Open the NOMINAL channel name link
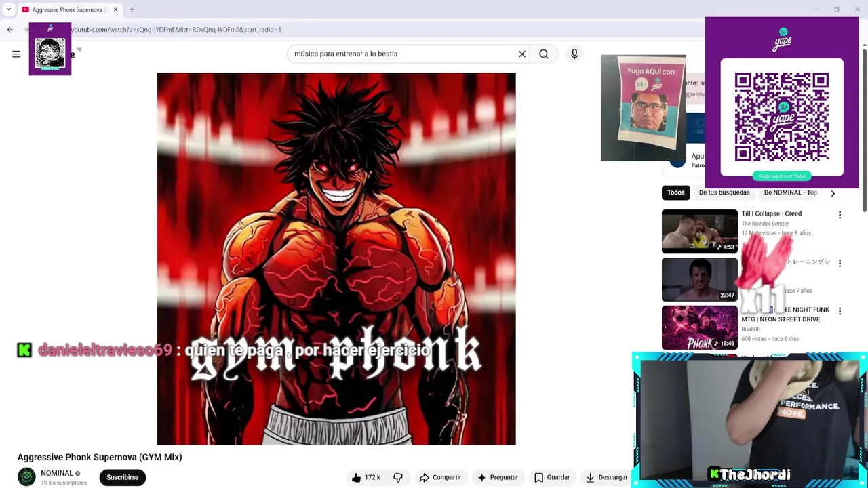 tap(57, 473)
